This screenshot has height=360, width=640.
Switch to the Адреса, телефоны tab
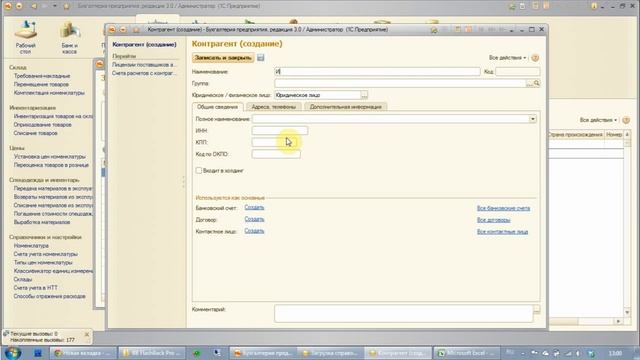click(273, 107)
